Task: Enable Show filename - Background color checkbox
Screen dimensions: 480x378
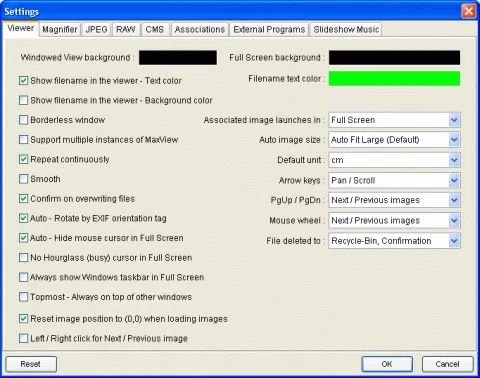Action: [23, 100]
